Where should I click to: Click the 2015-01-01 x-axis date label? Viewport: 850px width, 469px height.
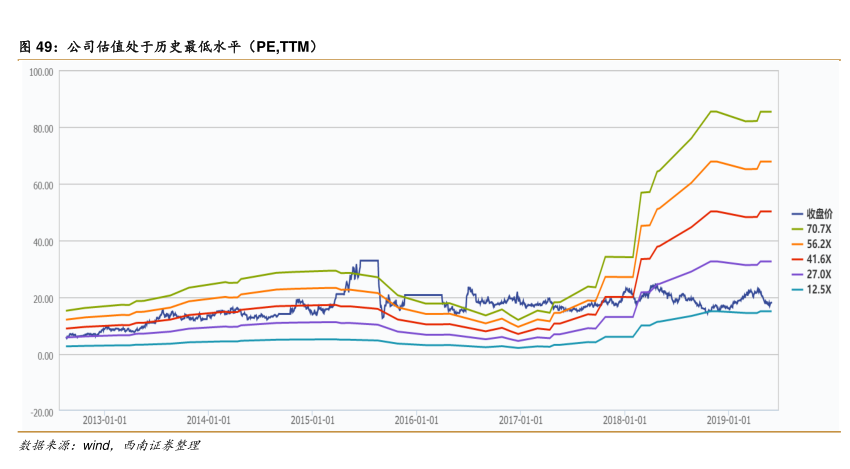pyautogui.click(x=312, y=421)
